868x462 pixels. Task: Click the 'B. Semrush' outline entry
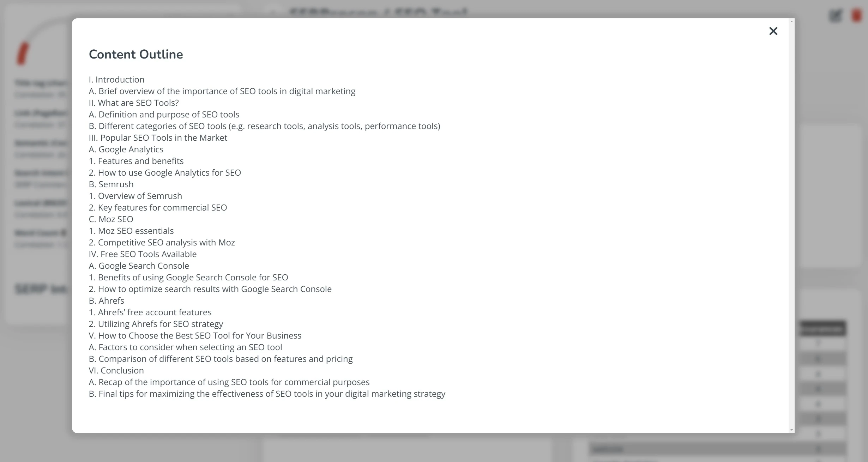tap(111, 184)
